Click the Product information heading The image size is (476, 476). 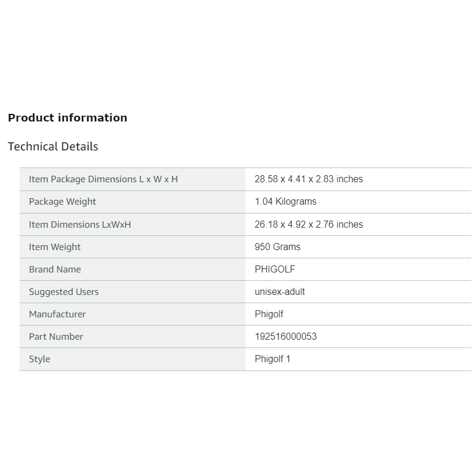point(67,117)
